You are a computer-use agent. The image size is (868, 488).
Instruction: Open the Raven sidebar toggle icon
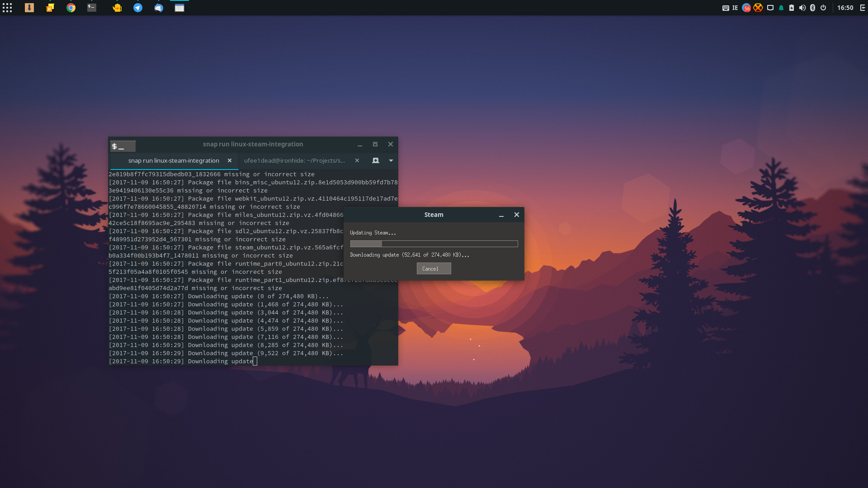[x=863, y=8]
